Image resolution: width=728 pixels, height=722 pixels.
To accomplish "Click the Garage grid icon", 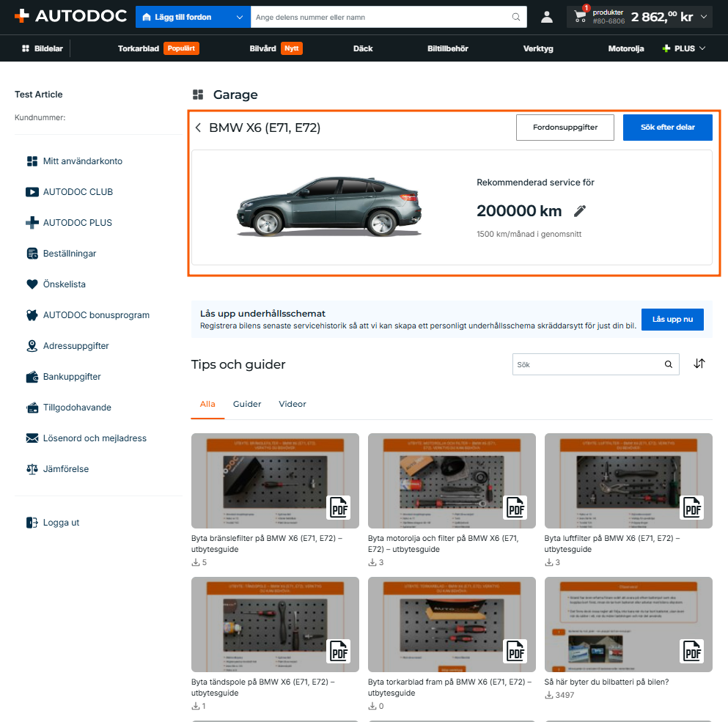I will coord(198,95).
